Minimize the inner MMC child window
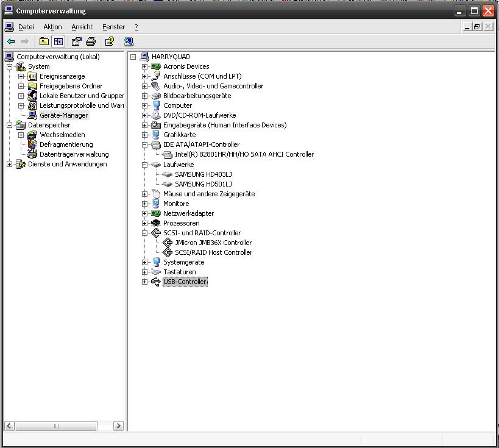 click(x=467, y=27)
